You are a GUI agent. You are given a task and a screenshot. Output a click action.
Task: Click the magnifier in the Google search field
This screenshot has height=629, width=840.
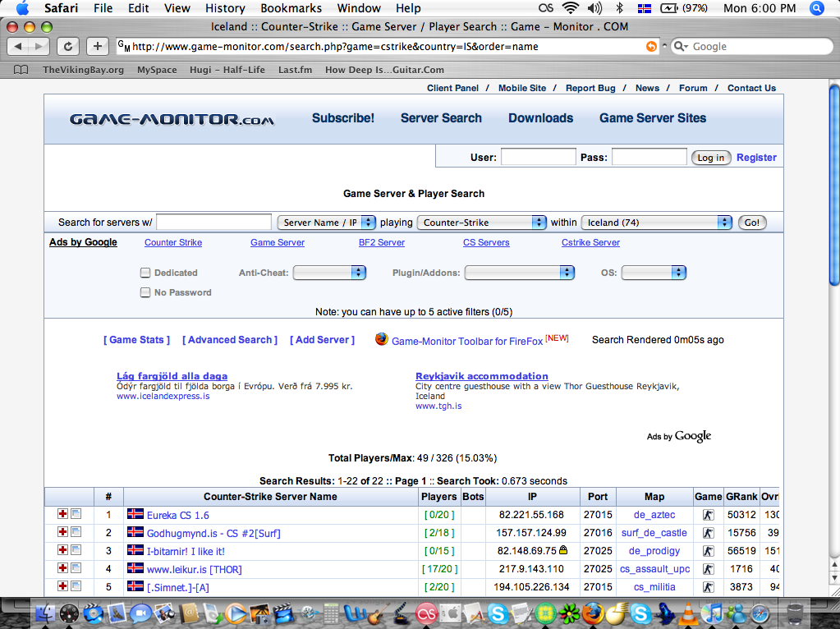tap(680, 47)
